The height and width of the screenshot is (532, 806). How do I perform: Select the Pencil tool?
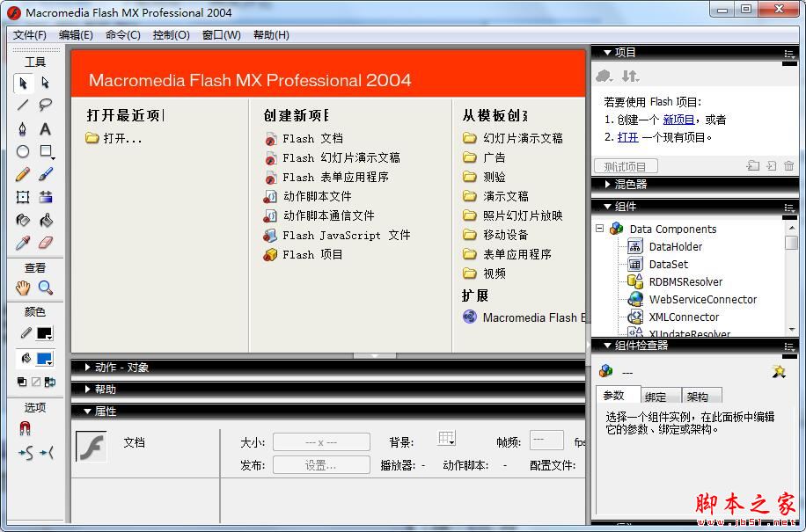(x=23, y=175)
